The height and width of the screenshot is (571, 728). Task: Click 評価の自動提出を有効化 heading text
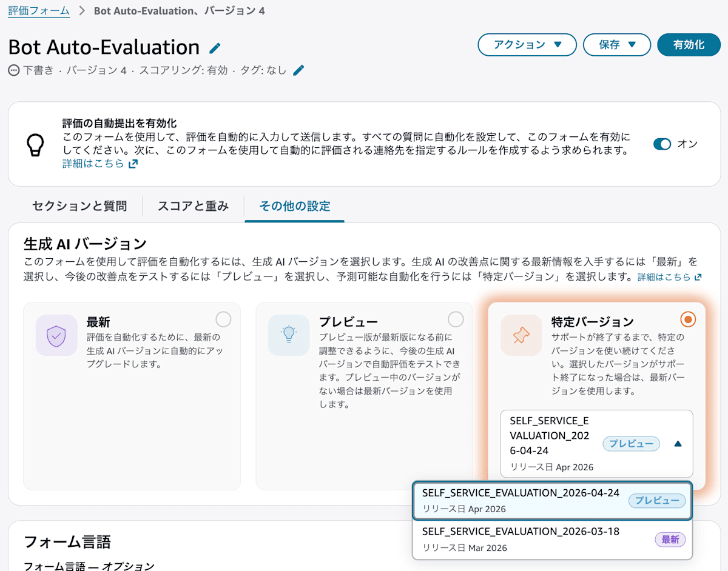[x=120, y=124]
